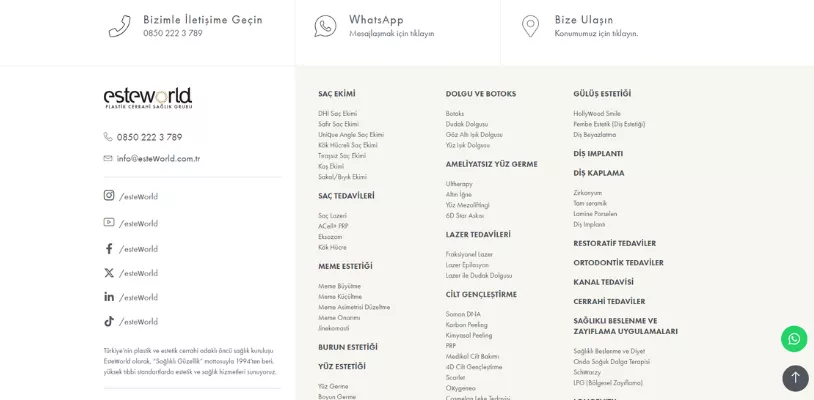Open the Hollywood Smile link
The image size is (814, 400).
coord(597,114)
